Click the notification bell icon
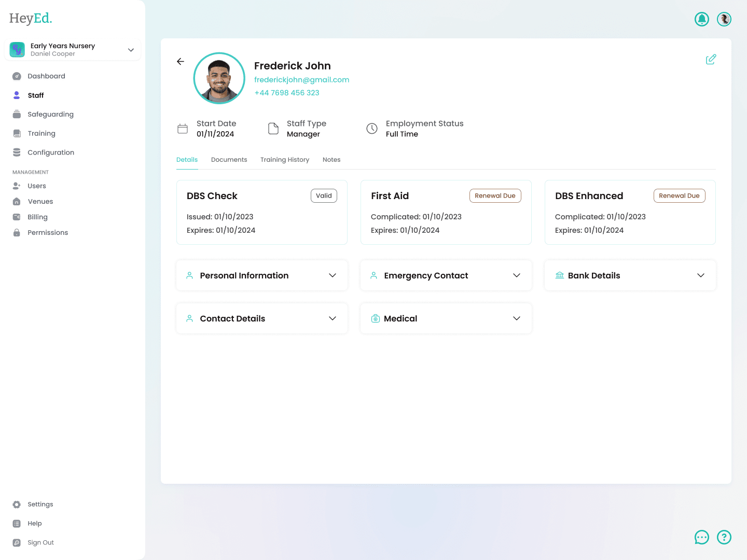This screenshot has height=560, width=747. coord(701,19)
